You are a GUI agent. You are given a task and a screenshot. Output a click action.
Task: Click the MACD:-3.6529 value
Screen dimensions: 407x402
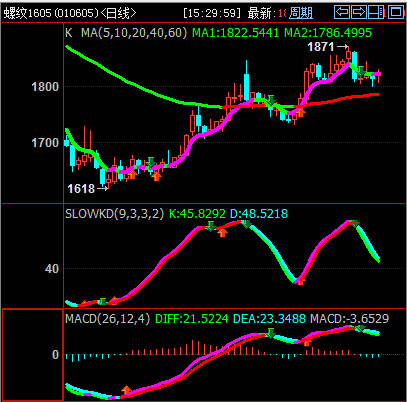click(x=350, y=319)
